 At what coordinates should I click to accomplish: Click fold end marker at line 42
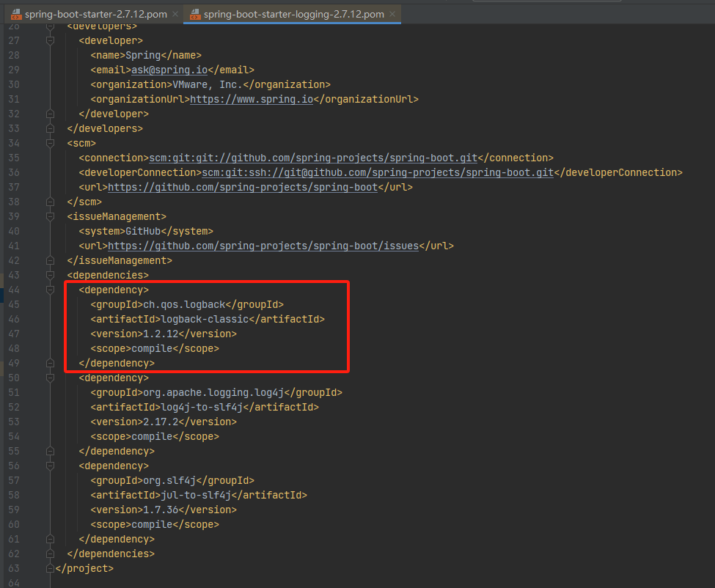50,260
